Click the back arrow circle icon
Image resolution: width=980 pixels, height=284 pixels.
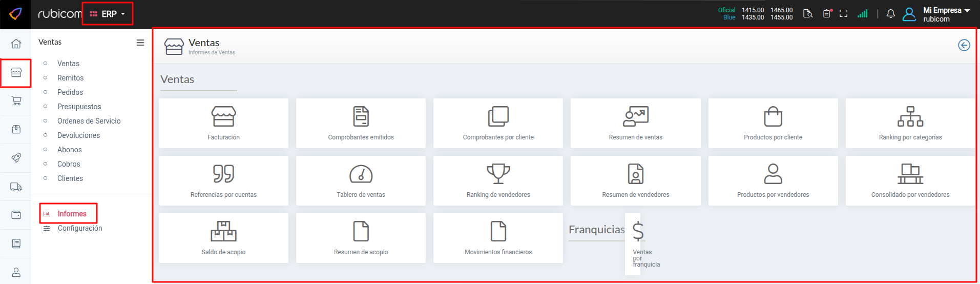tap(964, 45)
